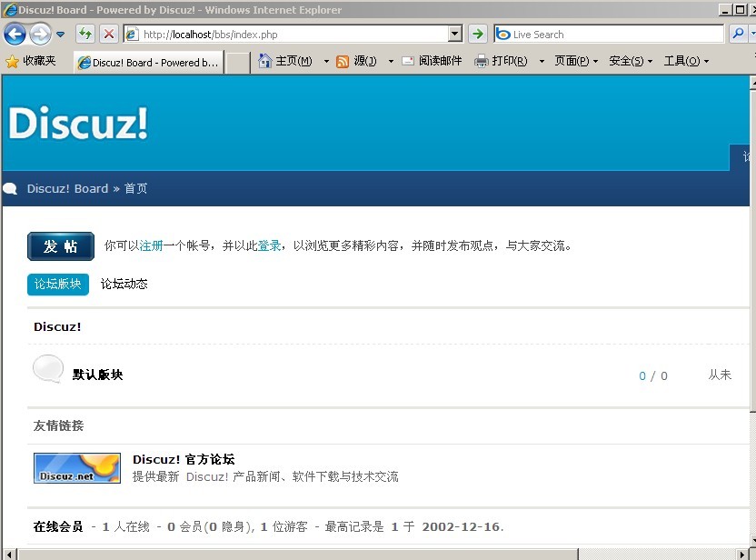Click the 发帖 new post button
This screenshot has height=560, width=756.
(x=61, y=246)
